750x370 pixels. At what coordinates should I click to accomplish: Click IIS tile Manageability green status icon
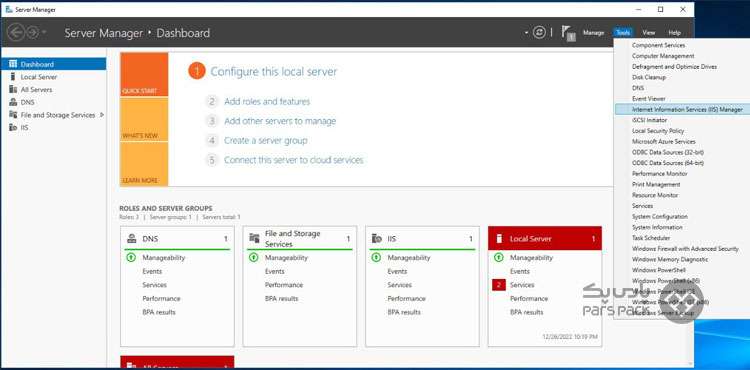pos(376,257)
